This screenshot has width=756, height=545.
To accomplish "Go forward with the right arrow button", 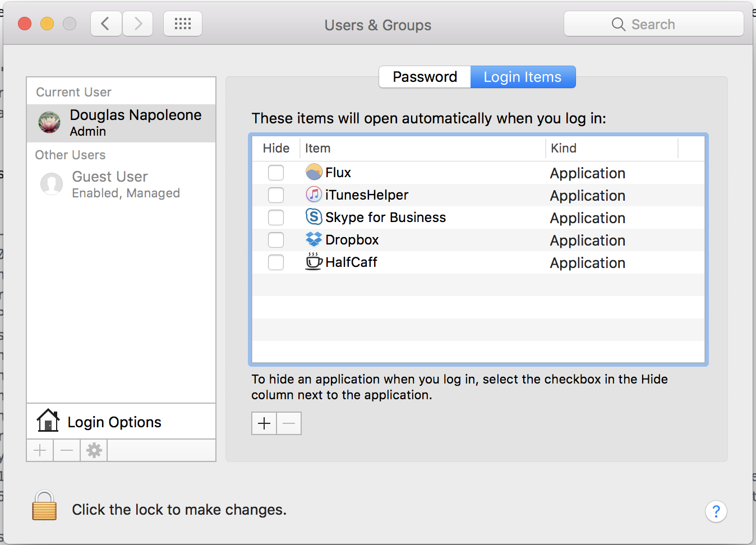I will pos(138,24).
